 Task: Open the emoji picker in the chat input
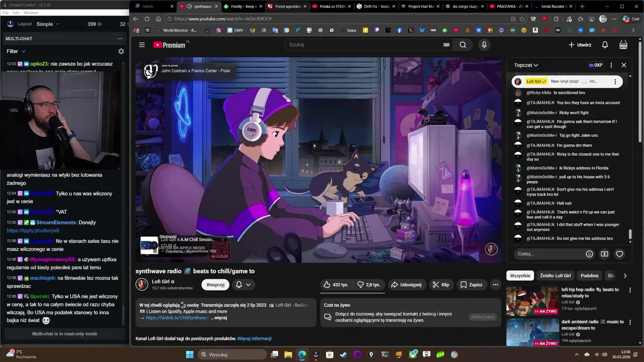590,254
